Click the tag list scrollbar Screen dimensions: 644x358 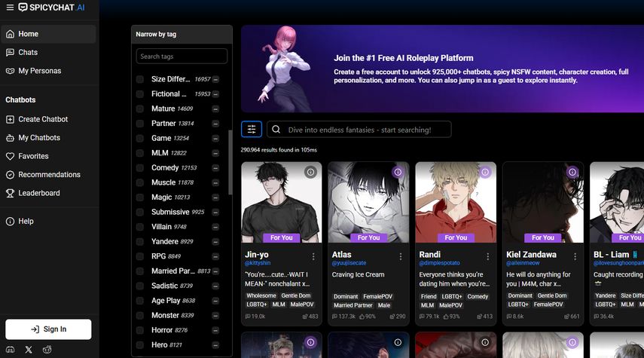click(x=230, y=162)
